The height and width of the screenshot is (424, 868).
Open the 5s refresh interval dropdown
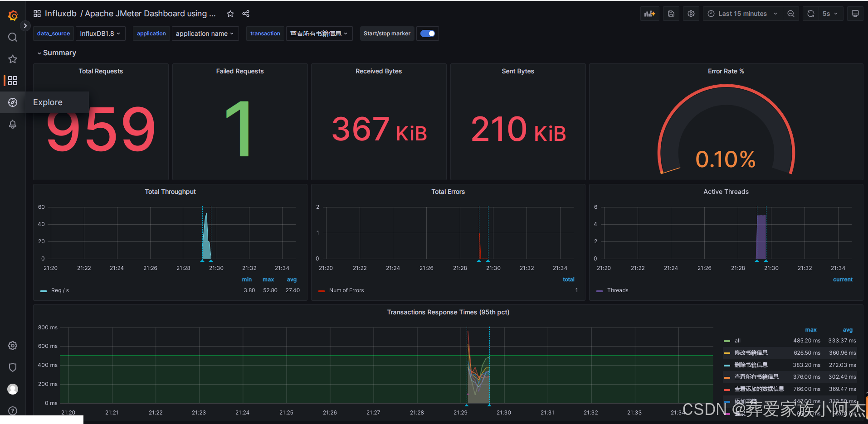click(831, 14)
